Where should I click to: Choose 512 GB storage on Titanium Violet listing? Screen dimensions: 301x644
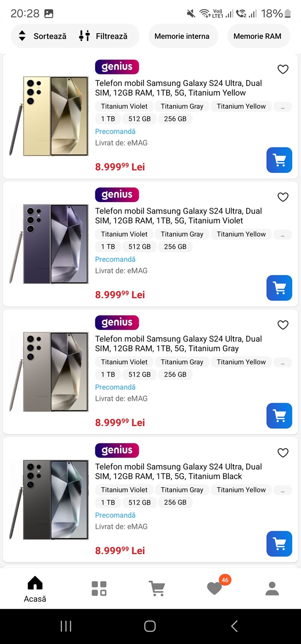click(x=140, y=247)
